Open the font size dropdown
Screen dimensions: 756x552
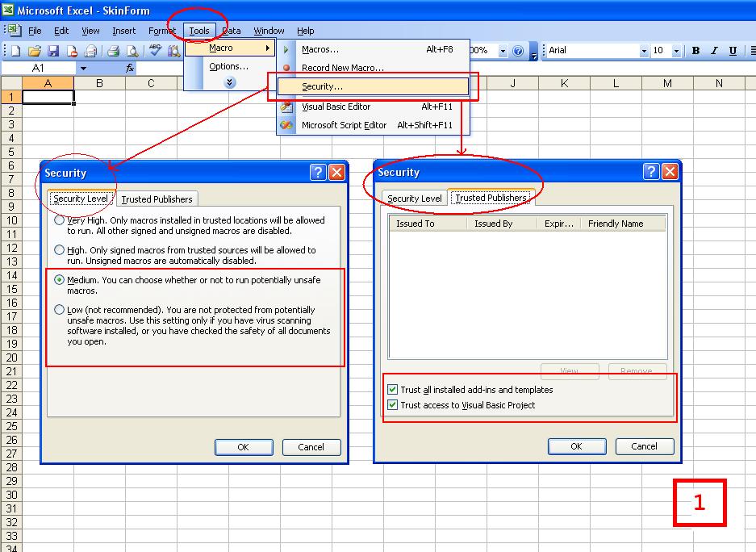point(678,50)
